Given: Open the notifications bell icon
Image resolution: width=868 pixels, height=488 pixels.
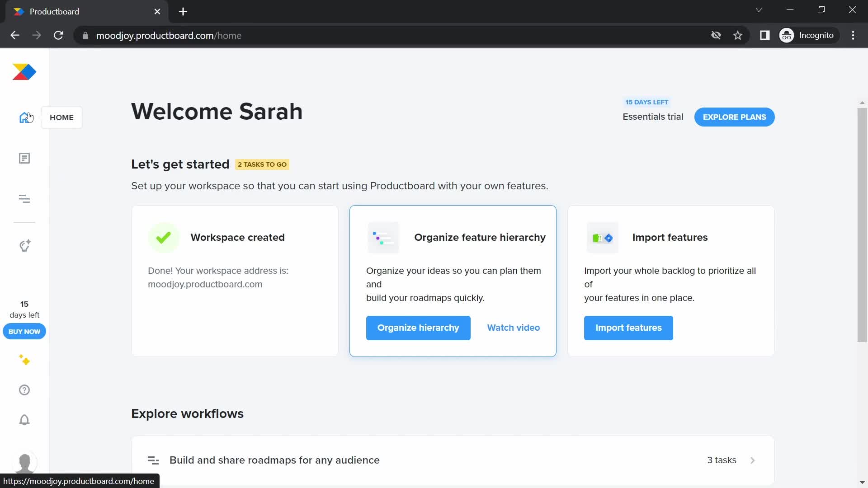Looking at the screenshot, I should pos(24,420).
